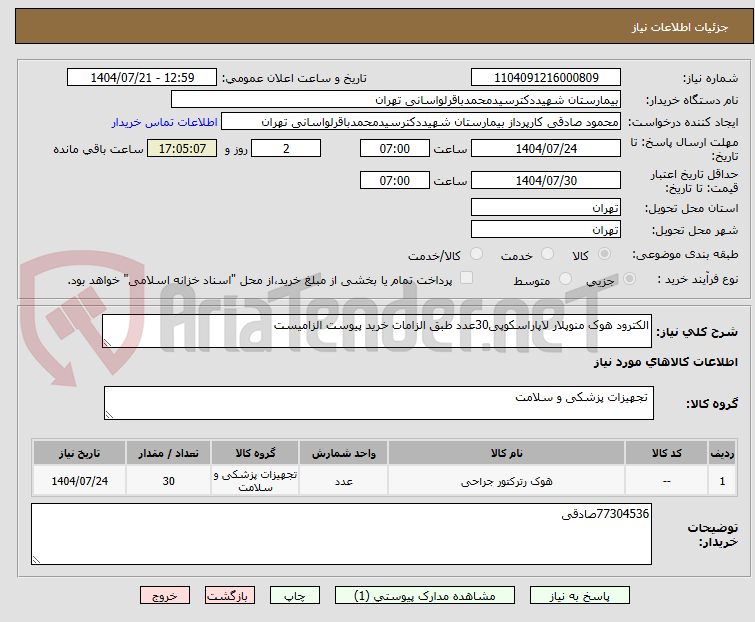Click the buyer organization name field
This screenshot has width=755, height=622.
pyautogui.click(x=395, y=100)
